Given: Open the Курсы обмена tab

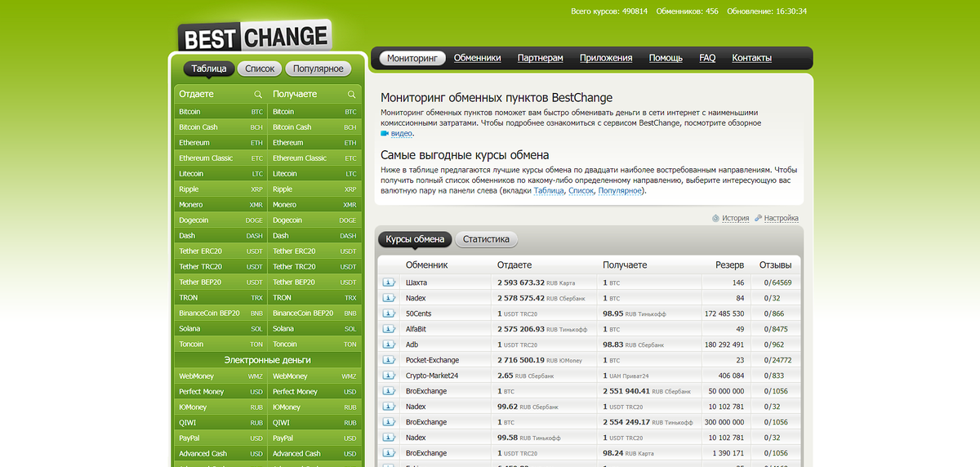Looking at the screenshot, I should pyautogui.click(x=415, y=239).
